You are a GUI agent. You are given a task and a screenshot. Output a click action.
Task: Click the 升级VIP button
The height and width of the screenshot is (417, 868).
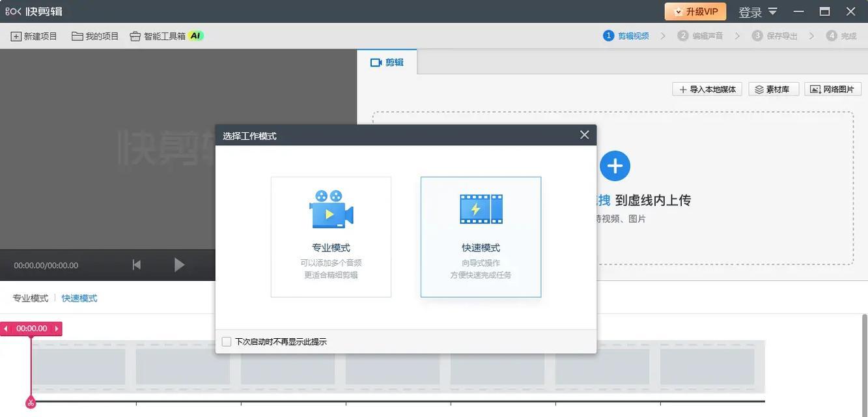tap(695, 12)
